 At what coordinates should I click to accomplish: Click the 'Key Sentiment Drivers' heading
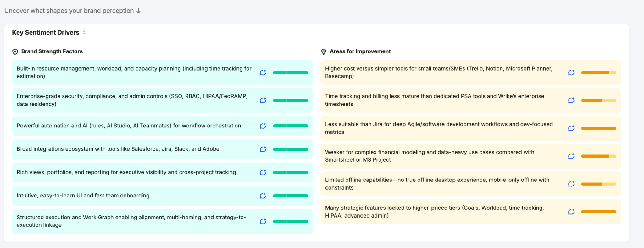46,32
